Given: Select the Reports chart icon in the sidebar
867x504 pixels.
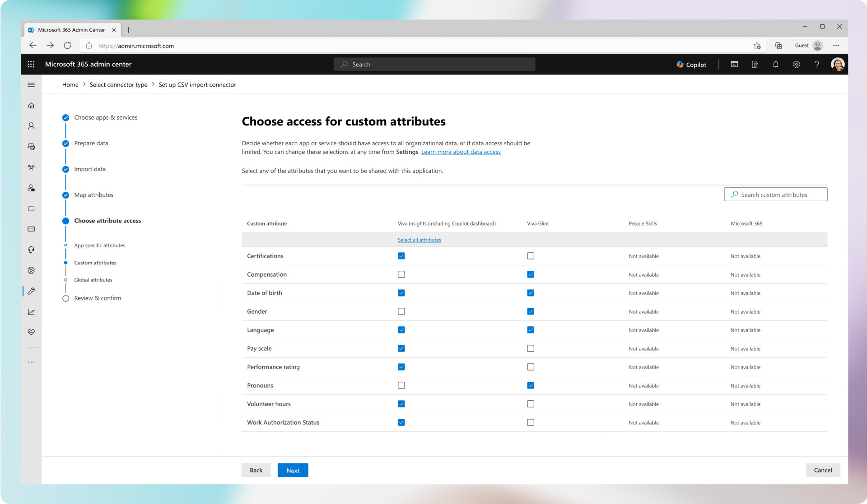Looking at the screenshot, I should tap(31, 311).
